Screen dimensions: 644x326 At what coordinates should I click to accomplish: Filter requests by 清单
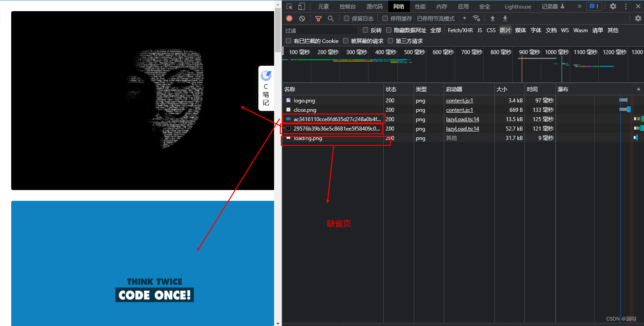(x=597, y=30)
